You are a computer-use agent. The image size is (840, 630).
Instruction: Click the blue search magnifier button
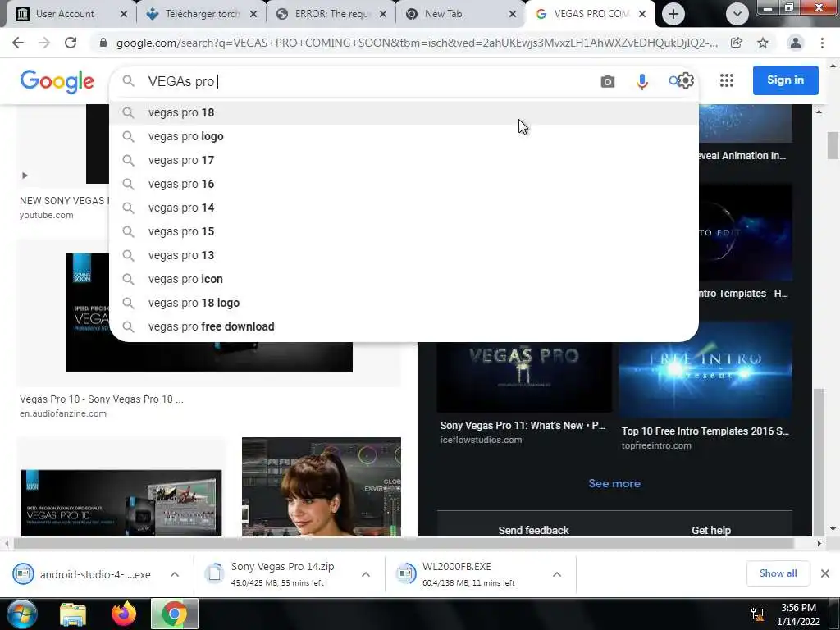click(673, 80)
